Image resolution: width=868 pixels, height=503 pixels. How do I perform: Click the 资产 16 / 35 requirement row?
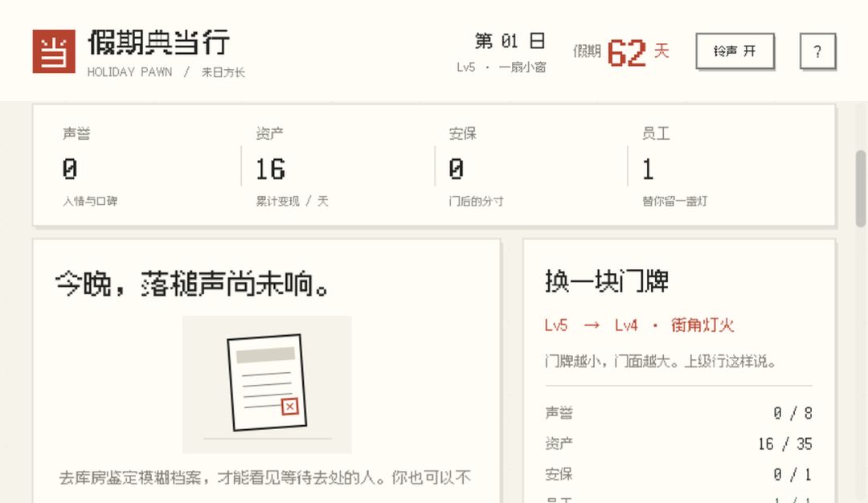678,444
